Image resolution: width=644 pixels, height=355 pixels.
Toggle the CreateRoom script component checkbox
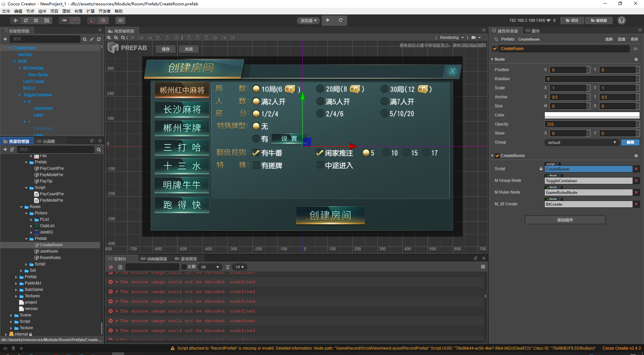(x=497, y=156)
